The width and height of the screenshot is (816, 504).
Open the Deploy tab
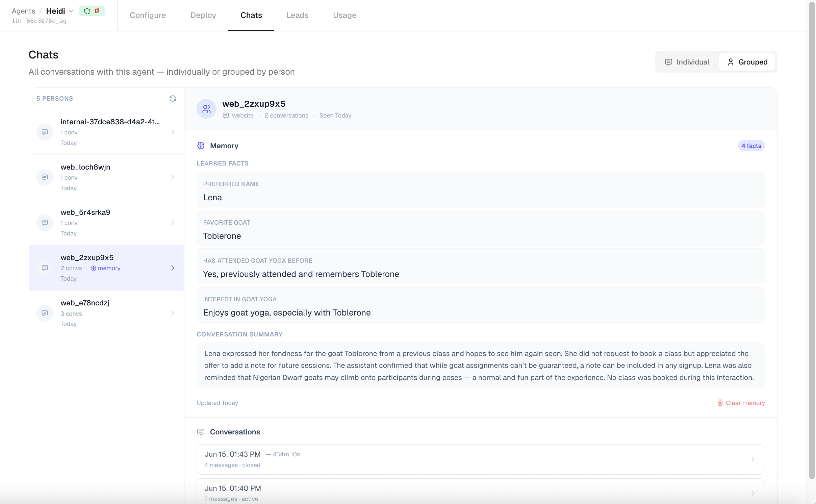[x=203, y=15]
